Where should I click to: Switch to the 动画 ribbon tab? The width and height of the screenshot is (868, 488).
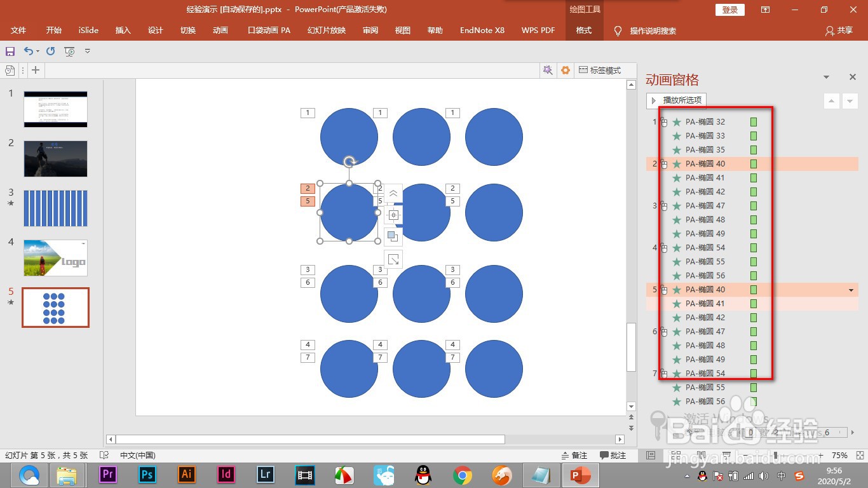(x=220, y=30)
